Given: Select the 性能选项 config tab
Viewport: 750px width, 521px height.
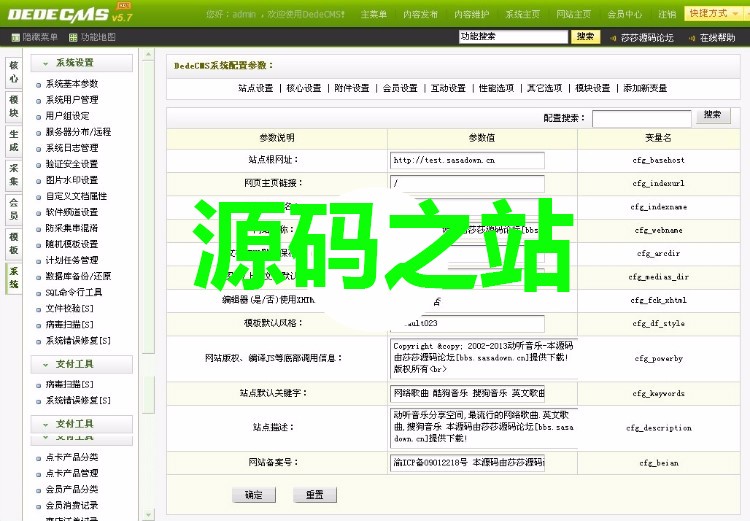Looking at the screenshot, I should (496, 88).
